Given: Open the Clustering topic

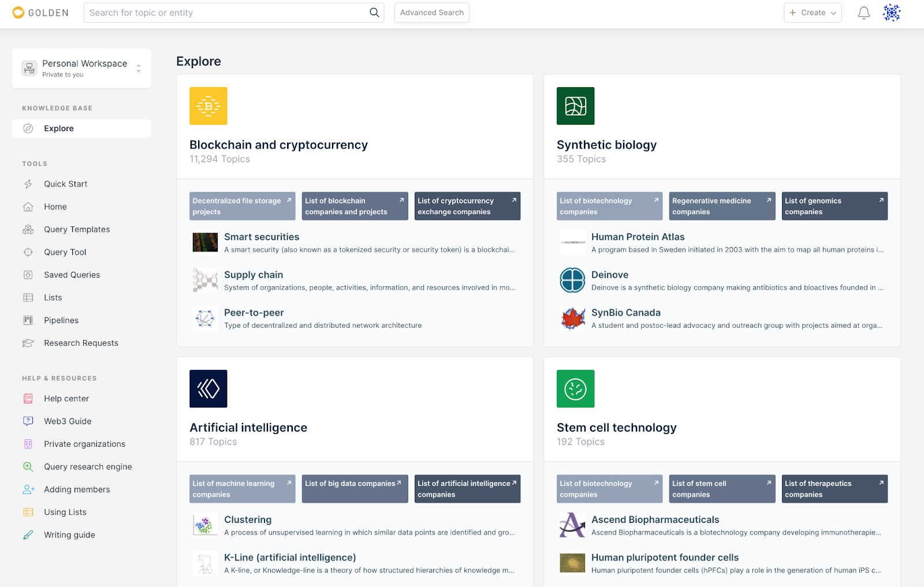Looking at the screenshot, I should pos(248,520).
